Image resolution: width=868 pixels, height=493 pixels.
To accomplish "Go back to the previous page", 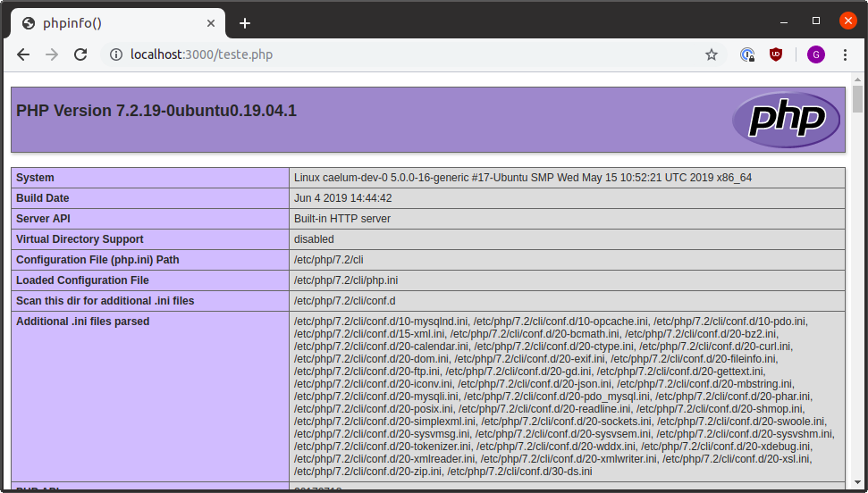I will [23, 54].
